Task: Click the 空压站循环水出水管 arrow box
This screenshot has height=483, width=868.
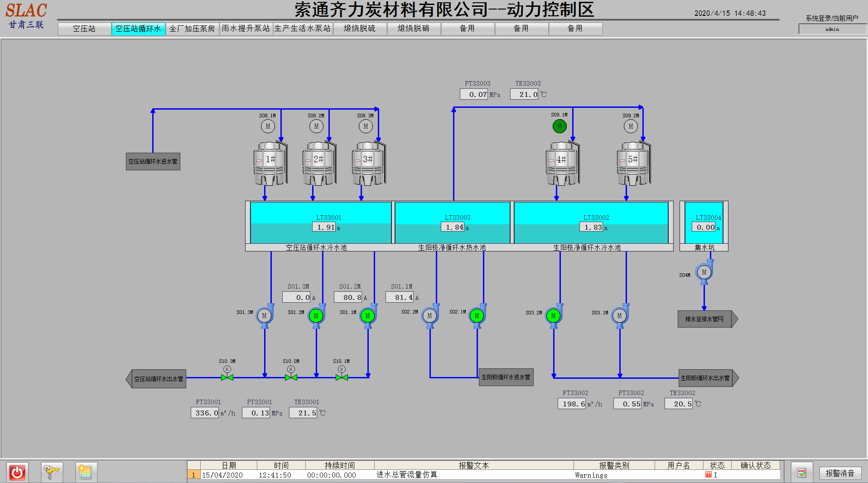Action: (156, 379)
